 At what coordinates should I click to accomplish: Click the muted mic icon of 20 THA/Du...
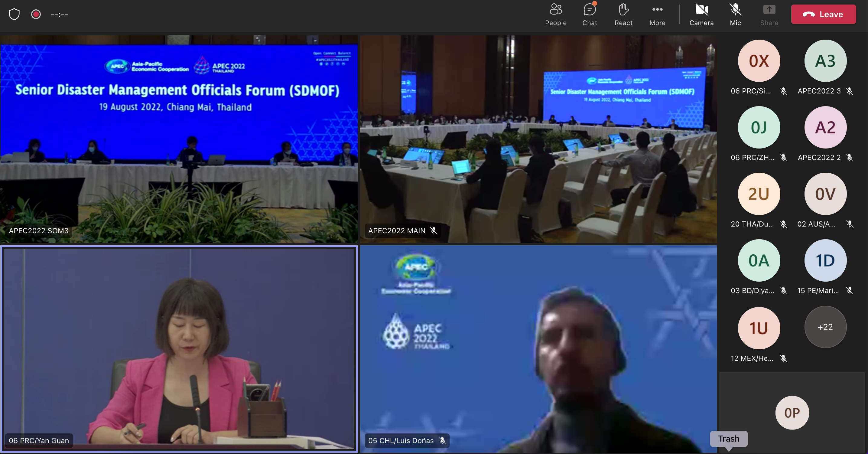click(x=783, y=224)
